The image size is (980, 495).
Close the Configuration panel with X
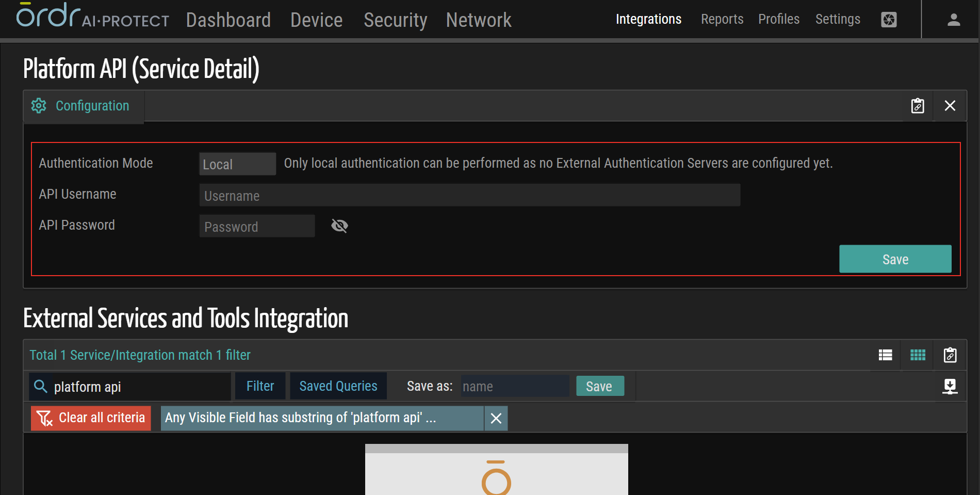tap(950, 106)
